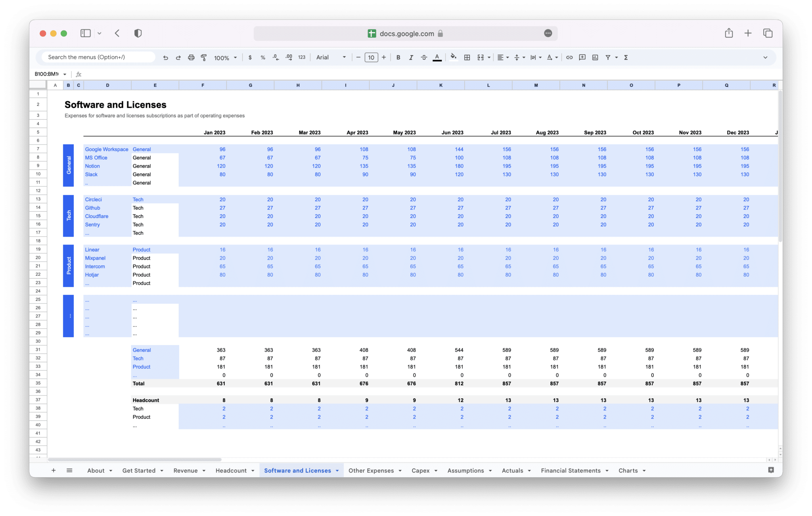Open the Explore side panel icon
Viewport: 812px width, 516px height.
click(771, 470)
